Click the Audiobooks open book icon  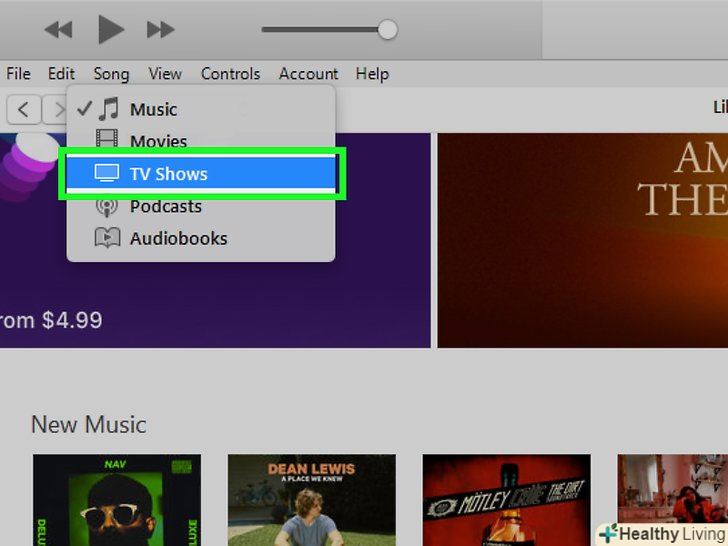tap(107, 238)
